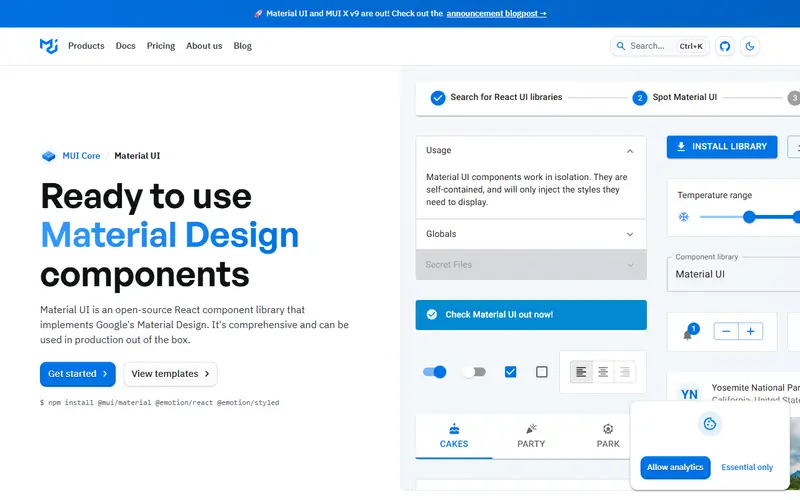Click the INSTALL LIBRARY button
The image size is (800, 500).
click(x=722, y=147)
